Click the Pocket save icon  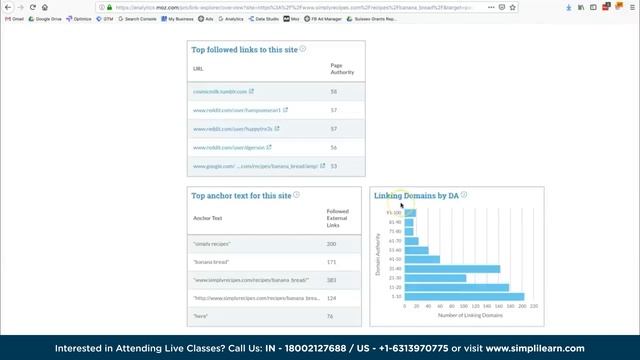(x=502, y=7)
